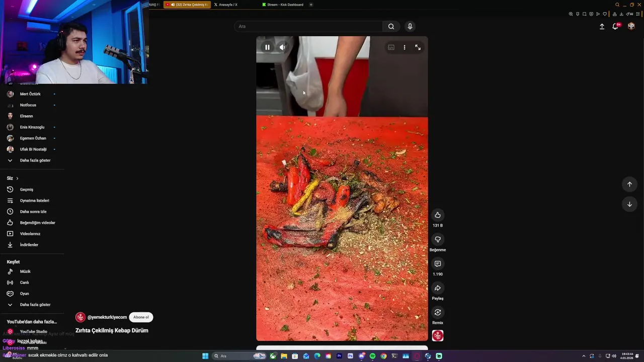Screen dimensions: 644x362
Task: Go to the previous Short with up arrow
Action: [629, 185]
